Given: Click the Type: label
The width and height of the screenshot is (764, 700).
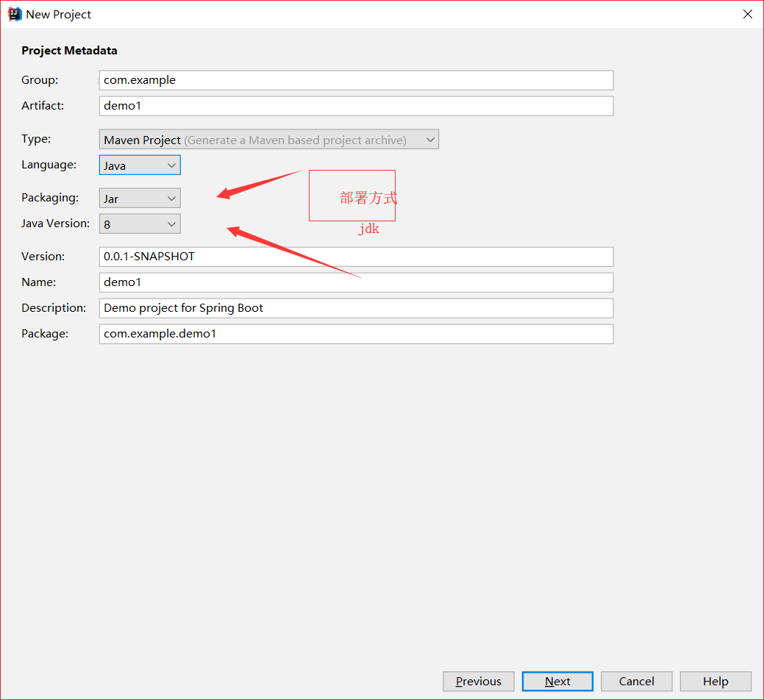Looking at the screenshot, I should tap(36, 139).
